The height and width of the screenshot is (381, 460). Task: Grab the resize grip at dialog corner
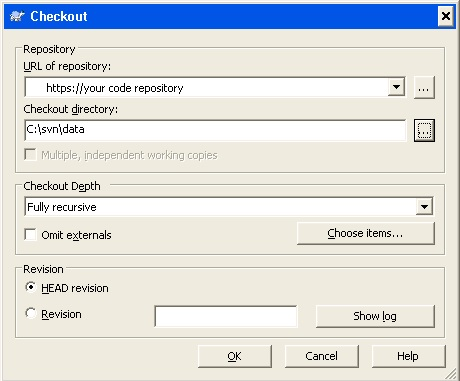(451, 374)
